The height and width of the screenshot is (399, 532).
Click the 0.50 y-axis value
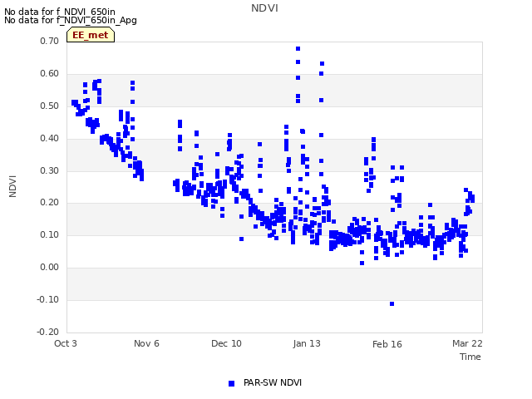[x=50, y=106]
